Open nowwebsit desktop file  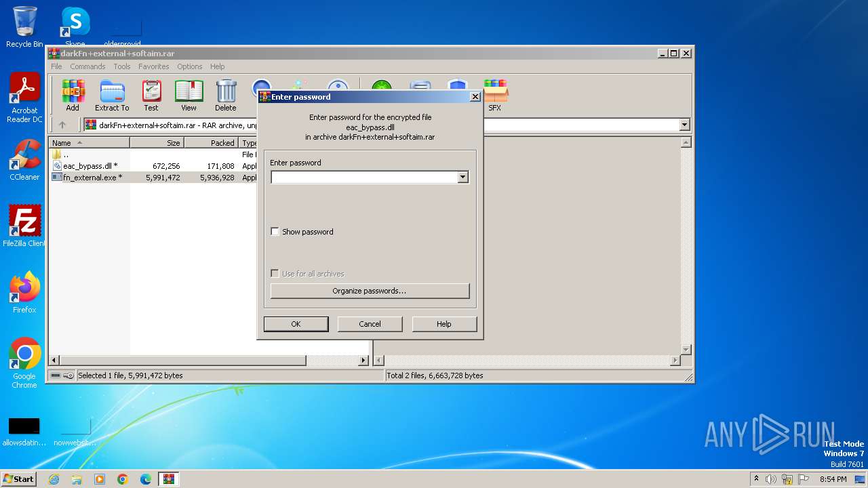point(75,432)
